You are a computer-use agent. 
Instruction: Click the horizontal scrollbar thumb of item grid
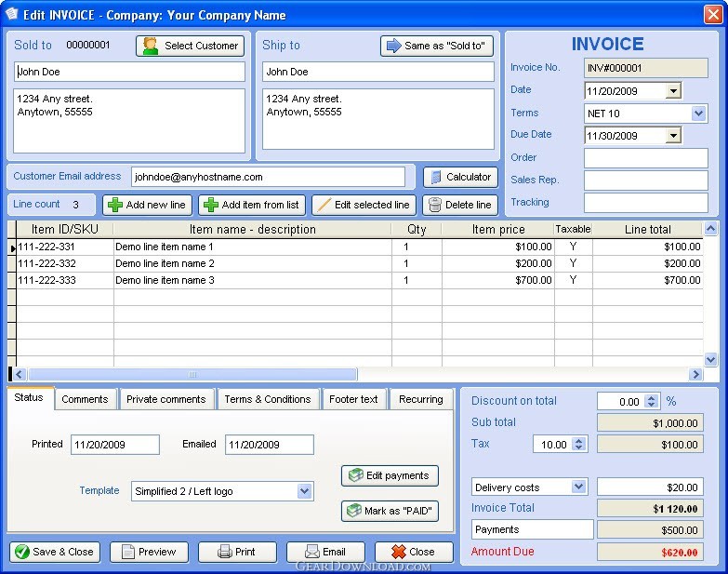pyautogui.click(x=192, y=374)
